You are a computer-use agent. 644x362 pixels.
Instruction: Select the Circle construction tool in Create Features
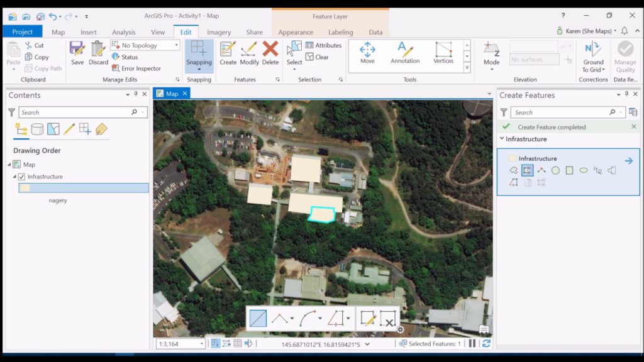(x=555, y=170)
